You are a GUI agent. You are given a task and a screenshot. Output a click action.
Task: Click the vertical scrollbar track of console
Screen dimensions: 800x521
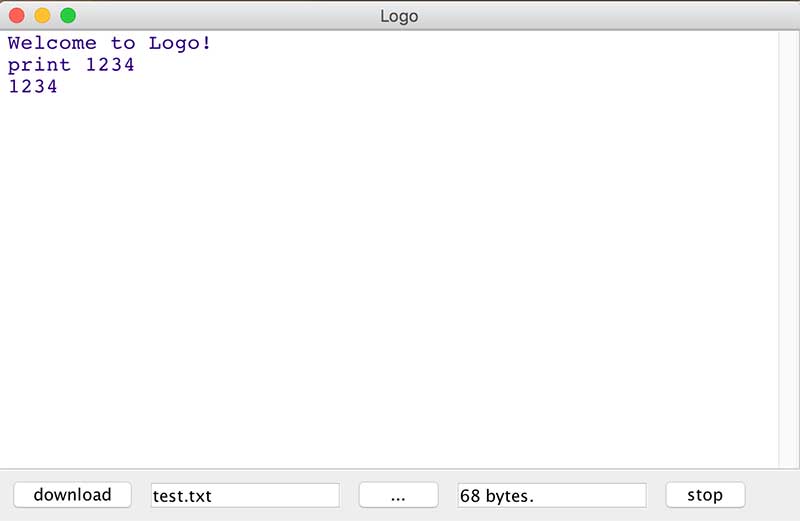[x=788, y=250]
